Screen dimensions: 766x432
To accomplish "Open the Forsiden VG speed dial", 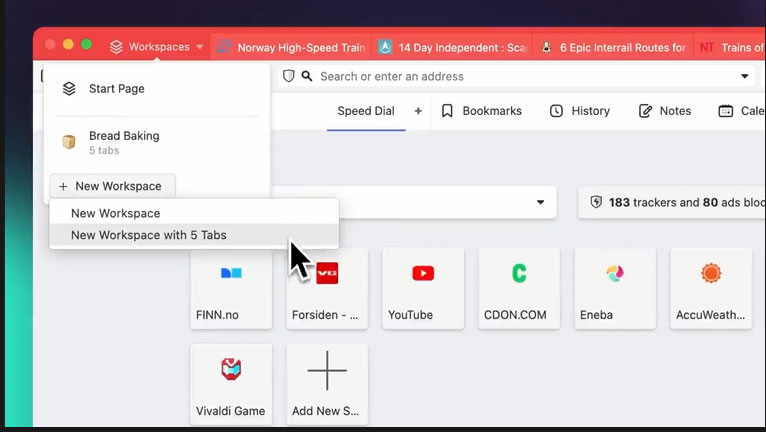I will [x=327, y=288].
